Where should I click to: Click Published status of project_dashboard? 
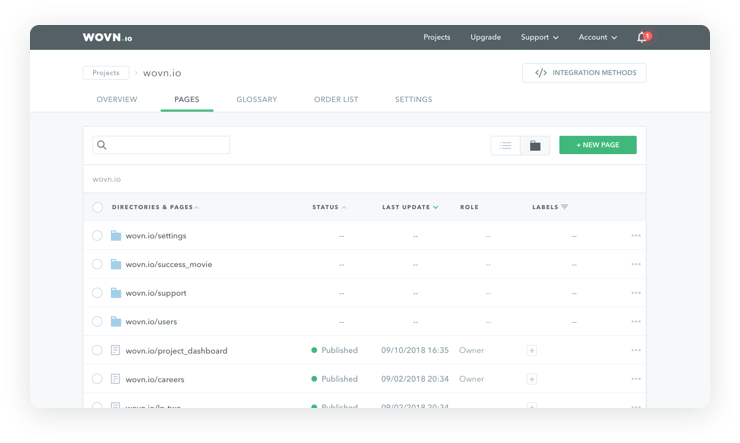click(x=335, y=350)
